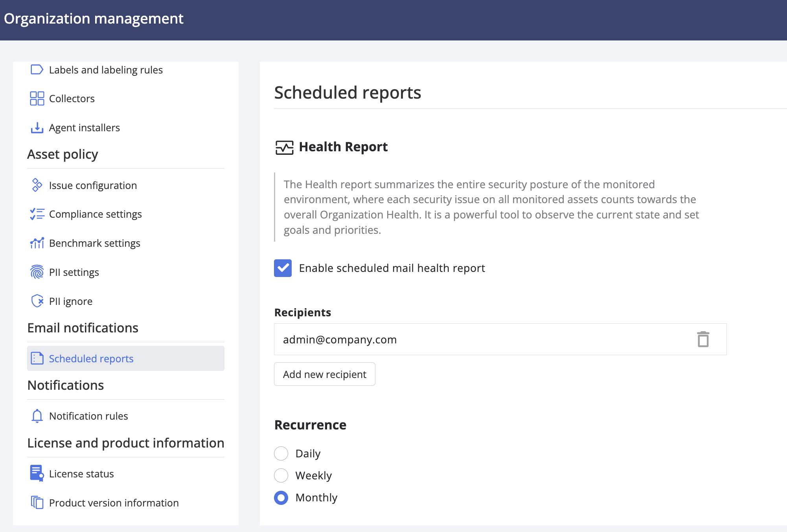Image resolution: width=787 pixels, height=532 pixels.
Task: Select Weekly recurrence option
Action: click(x=281, y=475)
